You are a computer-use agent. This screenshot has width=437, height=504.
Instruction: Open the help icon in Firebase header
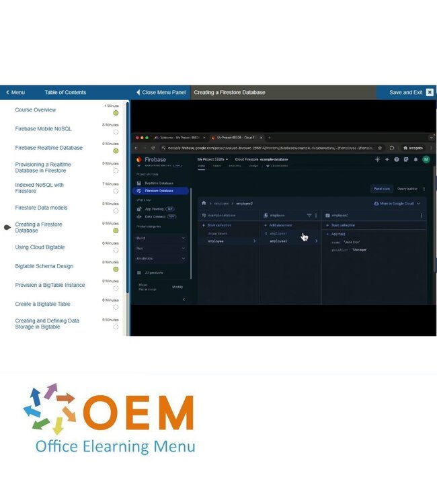pos(397,159)
